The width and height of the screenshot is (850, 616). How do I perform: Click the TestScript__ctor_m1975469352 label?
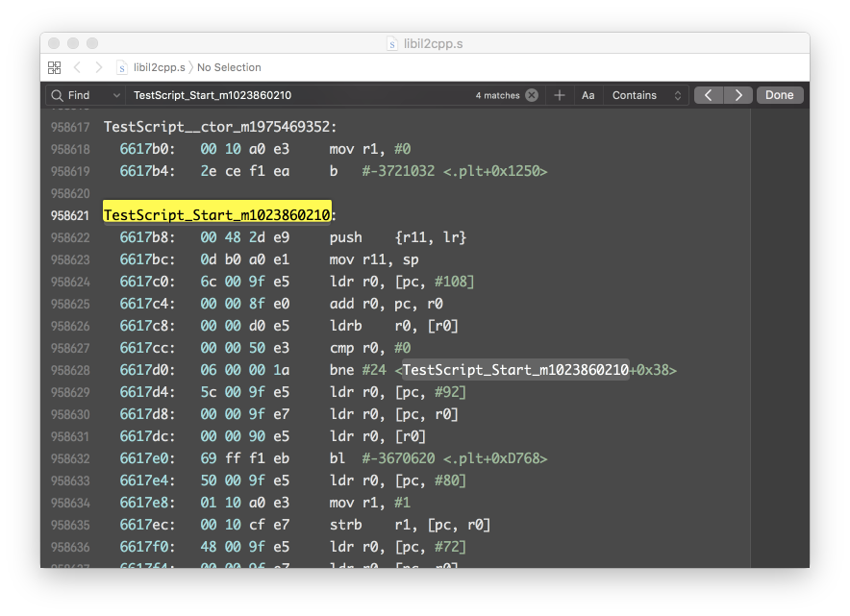point(220,127)
